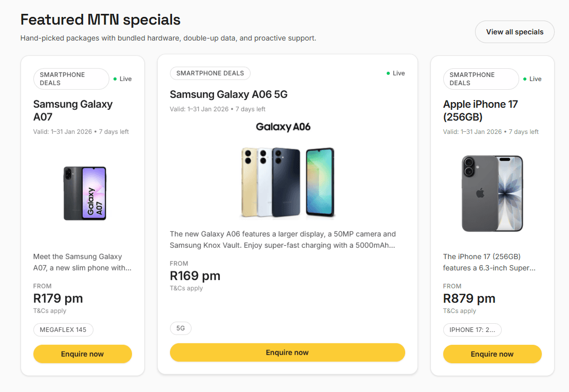Screen dimensions: 569x392
Task: Open the Samsung Galaxy A07 phone image
Action: click(x=85, y=193)
